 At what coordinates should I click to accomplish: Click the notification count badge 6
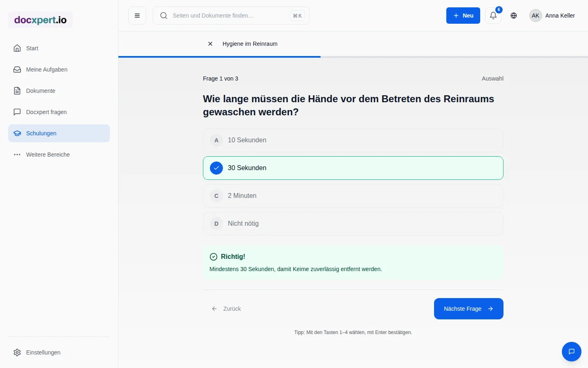(x=499, y=10)
